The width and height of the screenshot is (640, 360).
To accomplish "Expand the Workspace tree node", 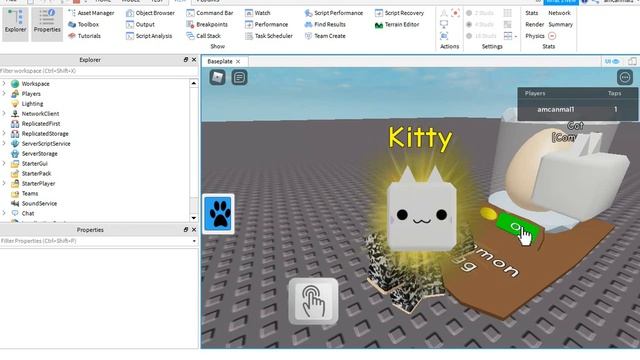I will point(4,83).
